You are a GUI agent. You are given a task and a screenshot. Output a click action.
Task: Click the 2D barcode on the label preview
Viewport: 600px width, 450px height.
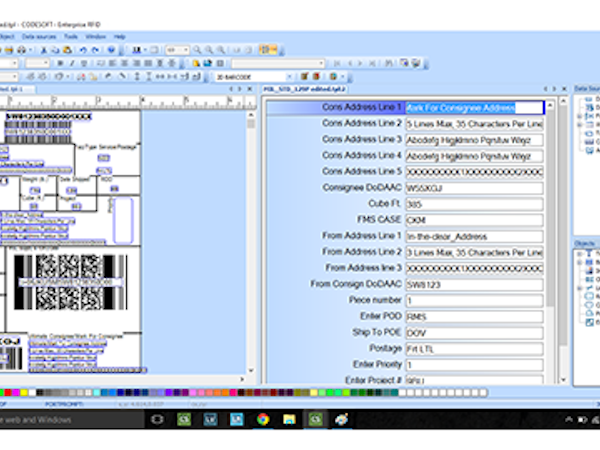[x=70, y=282]
